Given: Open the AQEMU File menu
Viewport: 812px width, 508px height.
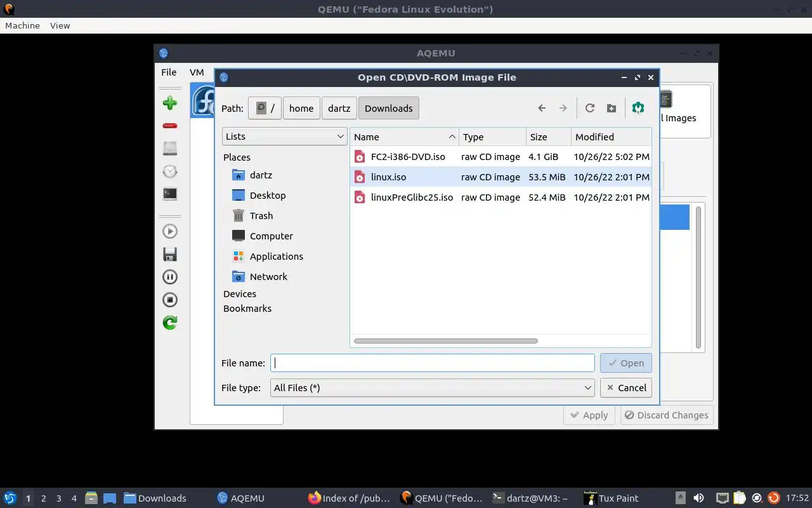Looking at the screenshot, I should pyautogui.click(x=169, y=72).
